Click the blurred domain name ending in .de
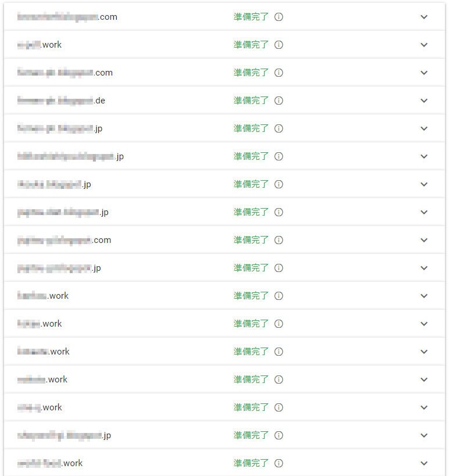The image size is (449, 476). 61,101
